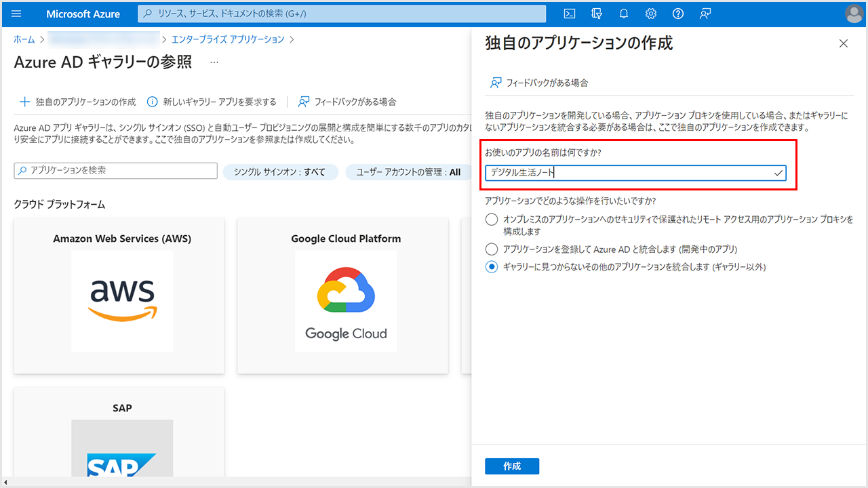Image resolution: width=868 pixels, height=488 pixels.
Task: Click 独自のアプリケーションの作成 toolbar command
Action: coord(77,102)
